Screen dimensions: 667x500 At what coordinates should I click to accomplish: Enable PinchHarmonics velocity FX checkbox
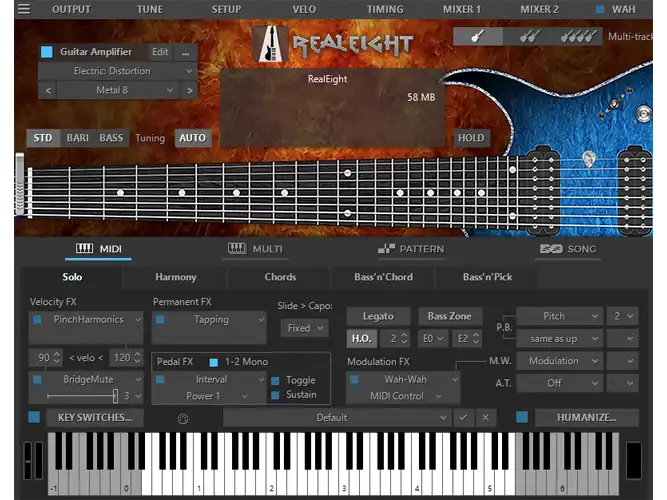click(x=37, y=320)
